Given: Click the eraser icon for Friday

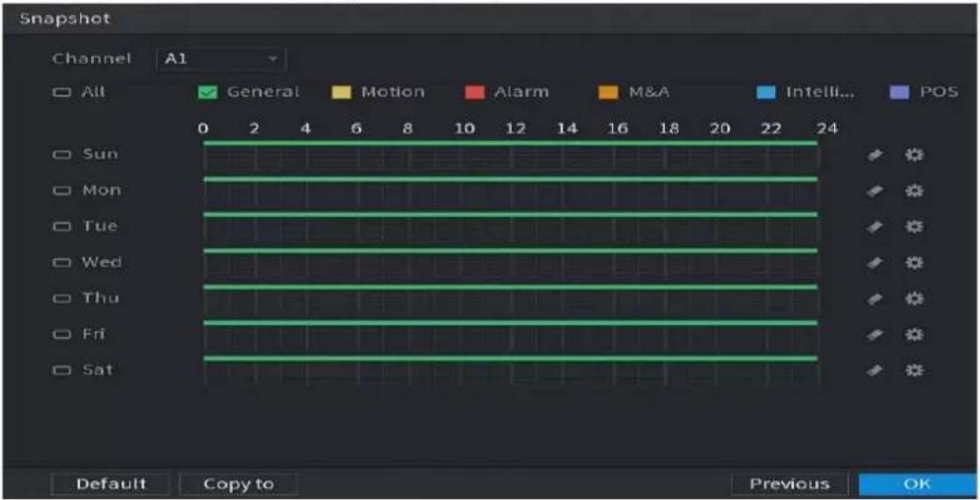Looking at the screenshot, I should coord(875,335).
